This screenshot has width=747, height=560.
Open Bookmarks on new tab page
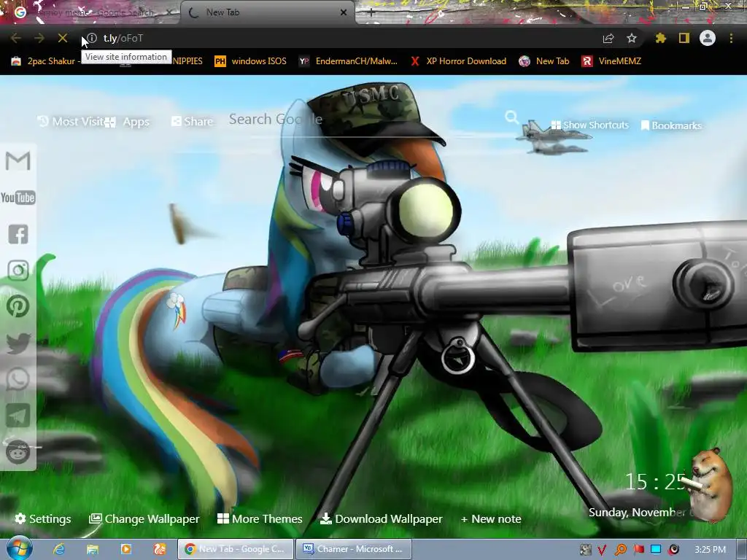click(x=671, y=125)
